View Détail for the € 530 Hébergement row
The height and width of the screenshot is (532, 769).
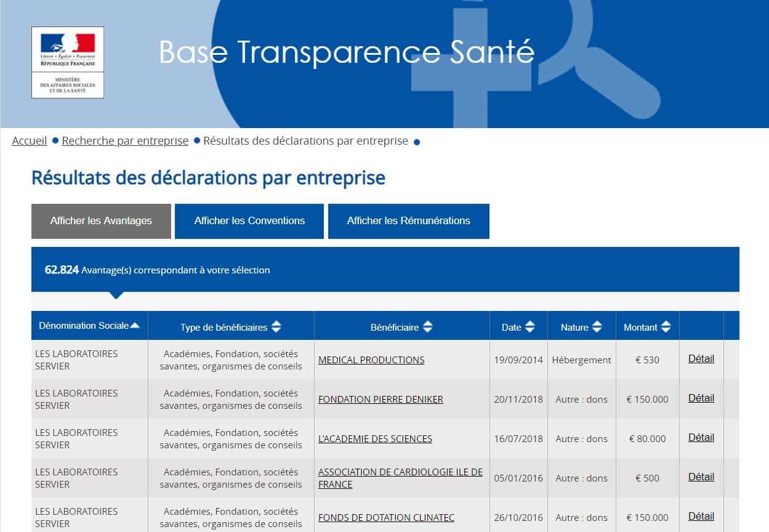(x=701, y=359)
